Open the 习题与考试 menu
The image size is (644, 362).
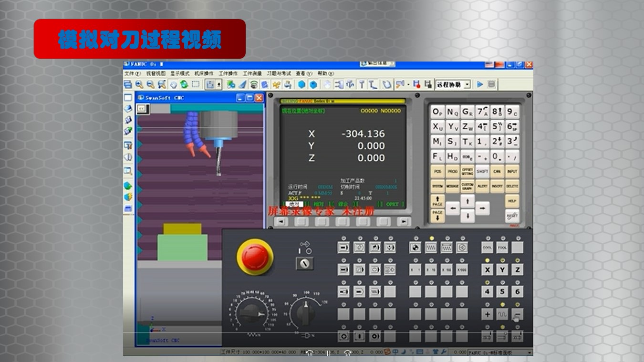[279, 73]
